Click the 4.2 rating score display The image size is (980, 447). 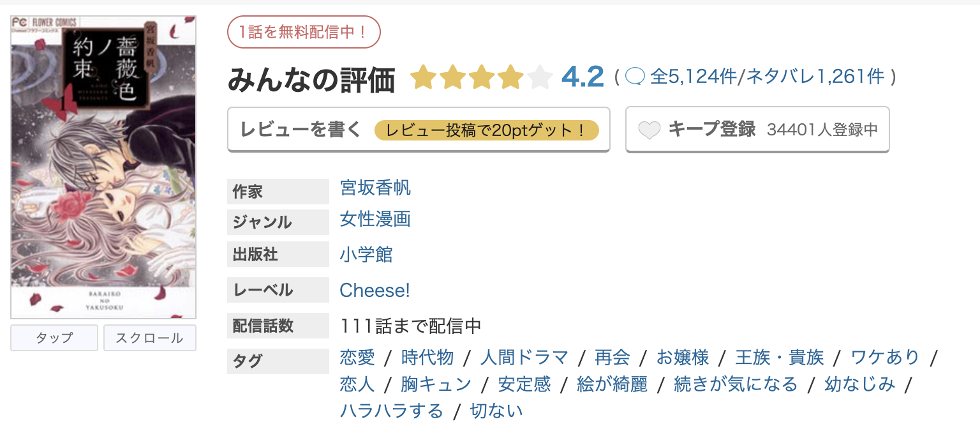coord(583,76)
